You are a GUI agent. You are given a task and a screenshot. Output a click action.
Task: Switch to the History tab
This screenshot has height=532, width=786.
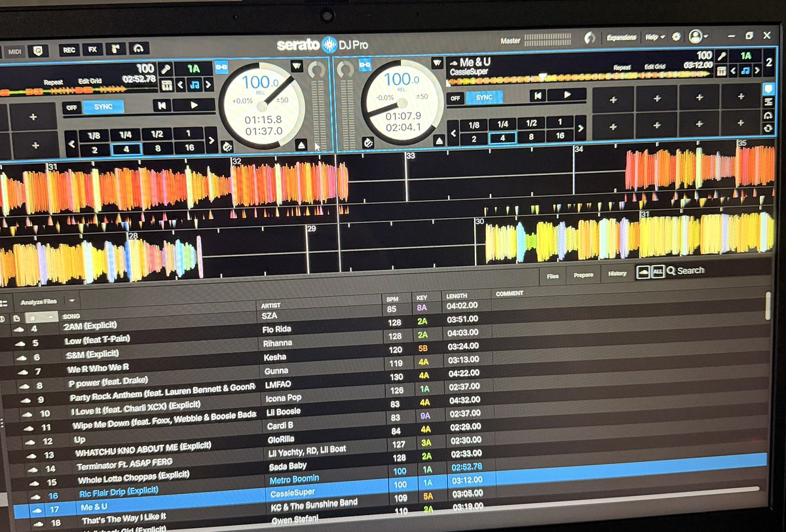(x=616, y=274)
